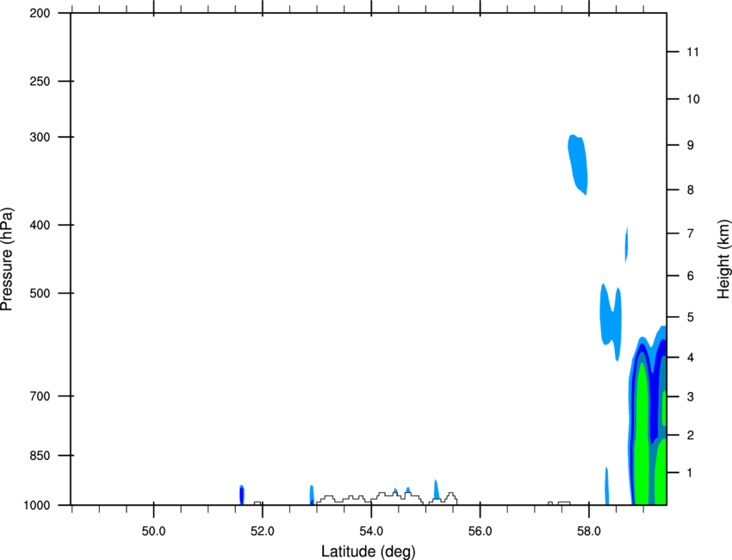
Task: Pick the 9 km height label
Action: 691,146
